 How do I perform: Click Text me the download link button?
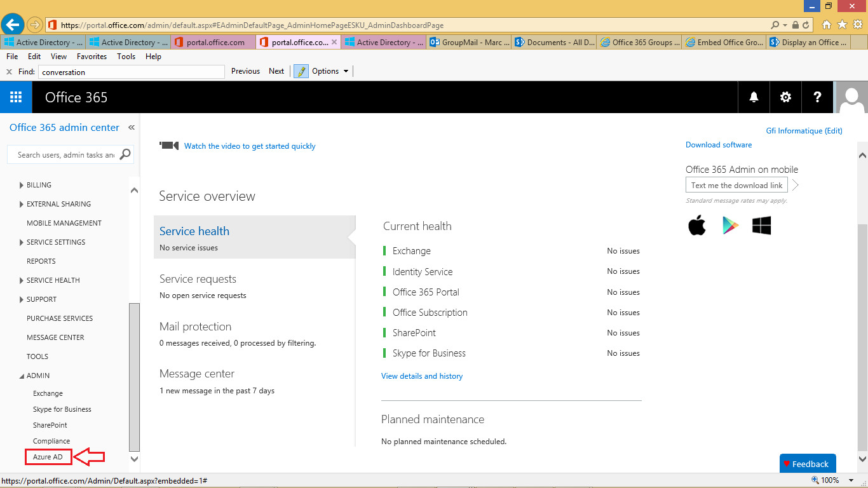[x=736, y=186]
